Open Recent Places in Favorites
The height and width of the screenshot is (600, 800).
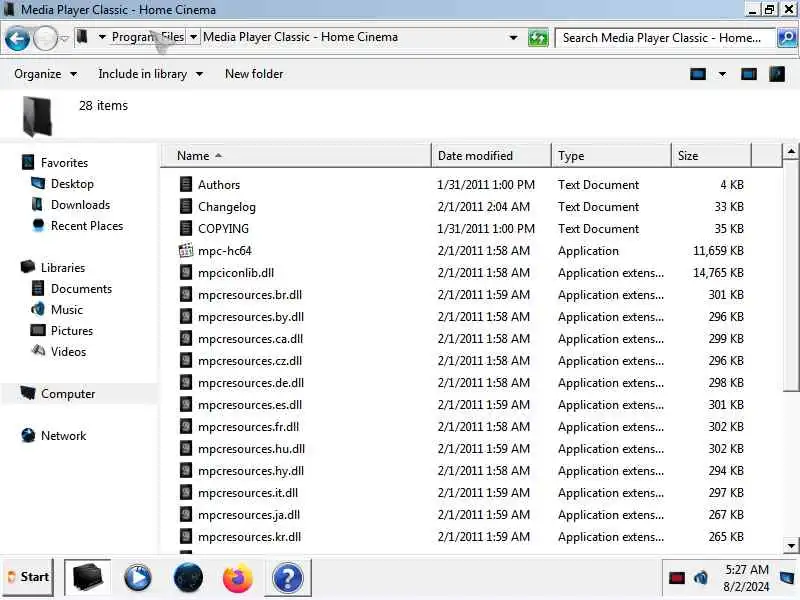click(x=87, y=226)
